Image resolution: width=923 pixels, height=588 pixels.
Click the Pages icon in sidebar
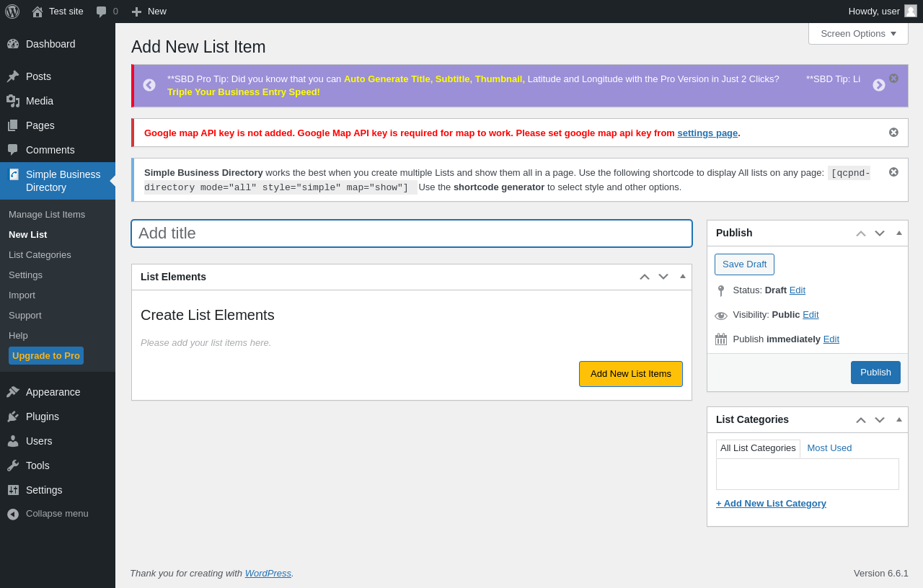[13, 125]
